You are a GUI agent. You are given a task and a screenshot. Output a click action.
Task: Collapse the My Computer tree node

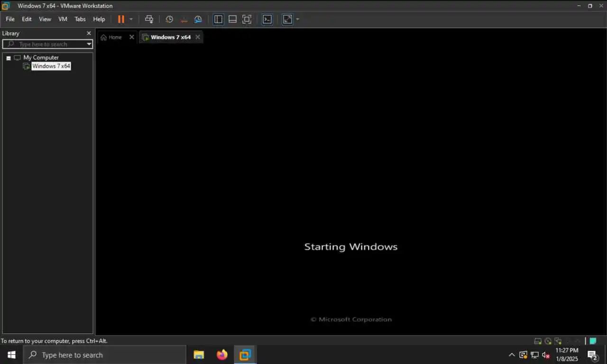pyautogui.click(x=9, y=58)
